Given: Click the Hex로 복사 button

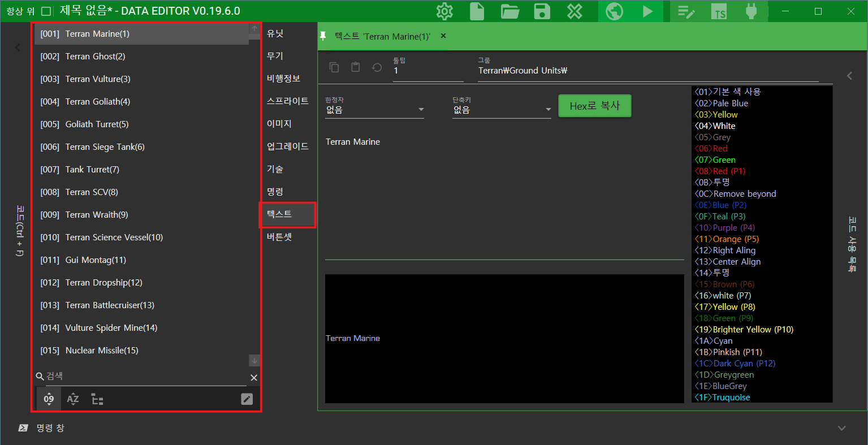Looking at the screenshot, I should 594,106.
